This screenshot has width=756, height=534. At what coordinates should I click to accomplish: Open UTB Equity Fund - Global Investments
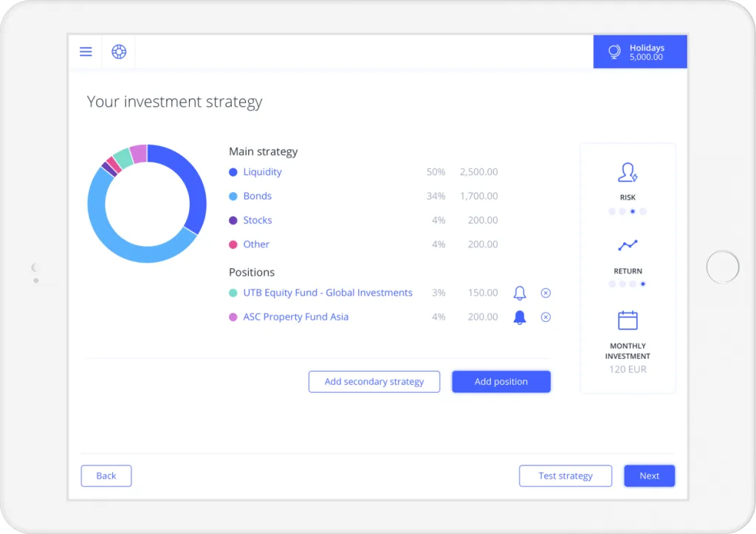click(x=328, y=292)
